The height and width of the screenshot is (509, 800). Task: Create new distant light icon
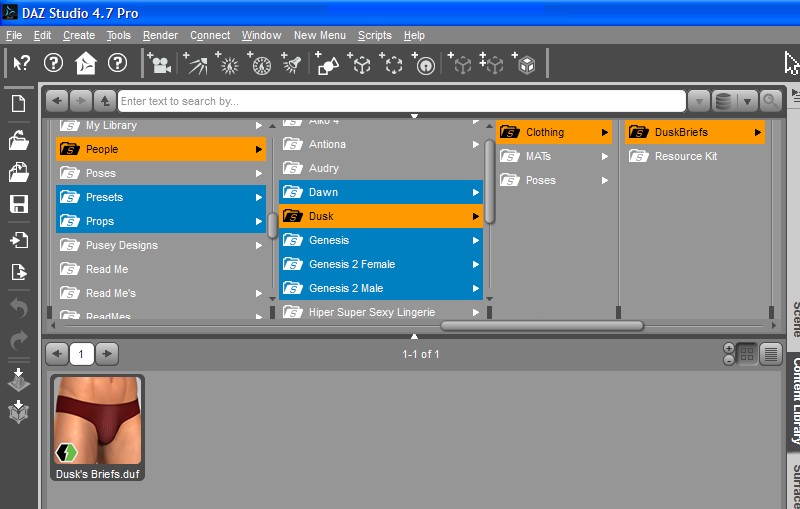pyautogui.click(x=260, y=64)
